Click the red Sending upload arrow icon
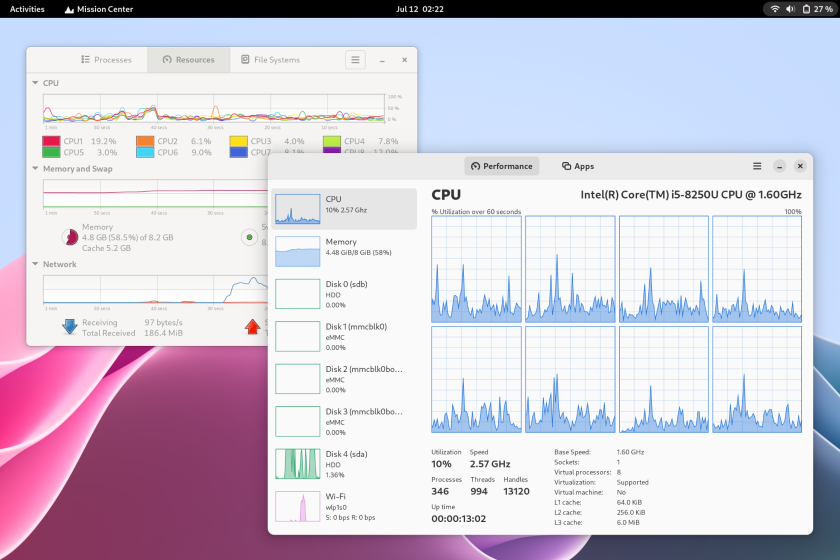The image size is (840, 560). [x=252, y=326]
